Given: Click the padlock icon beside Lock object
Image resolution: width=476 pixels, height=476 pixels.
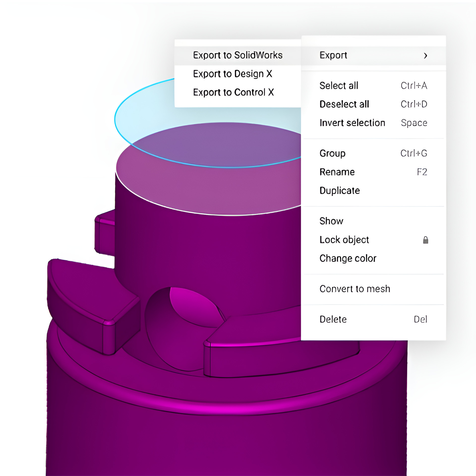Looking at the screenshot, I should tap(425, 240).
